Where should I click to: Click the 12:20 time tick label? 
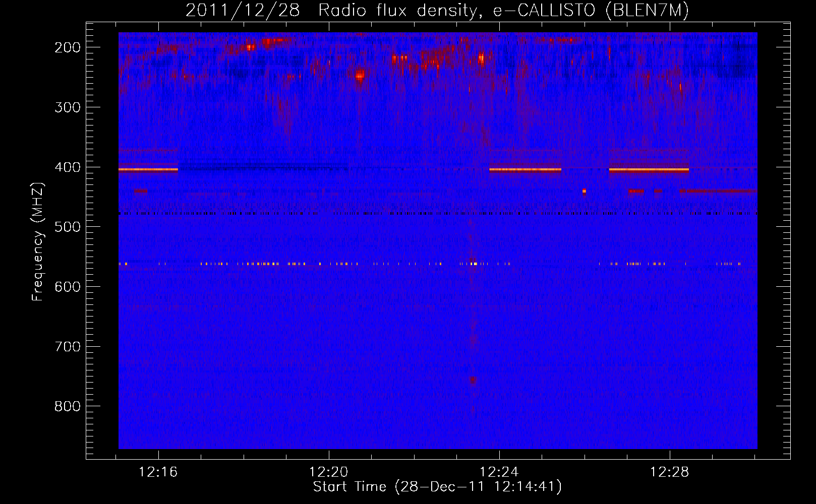[329, 472]
